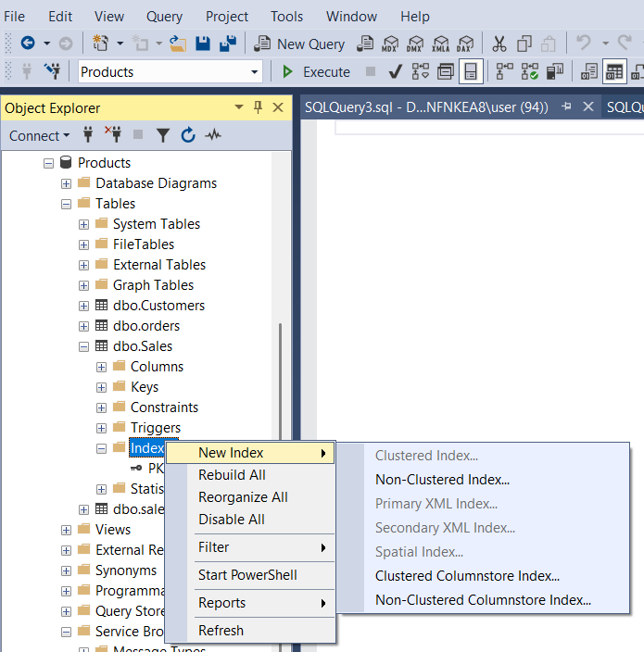Open the Connect dropdown in Object Explorer
Screen dimensions: 644x652
coord(39,135)
